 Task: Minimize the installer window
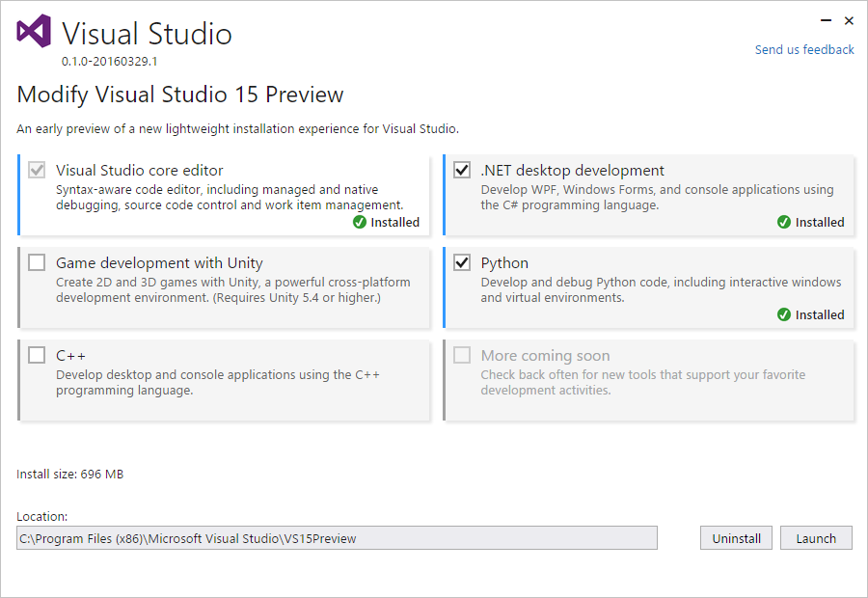(827, 20)
